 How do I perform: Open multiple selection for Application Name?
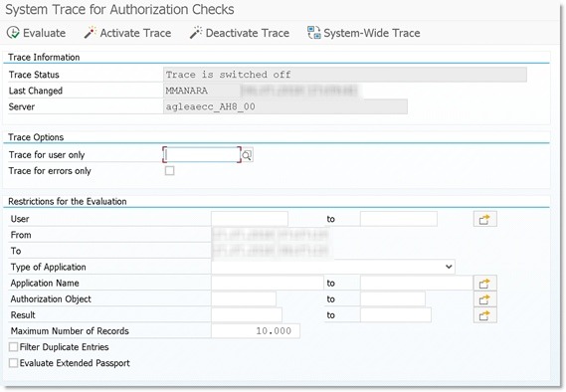484,284
